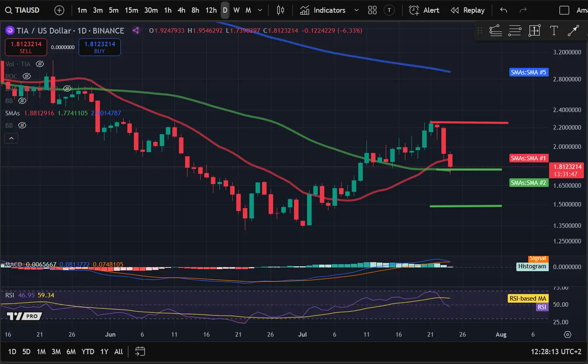Click the TradingView PRO logo
Image resolution: width=588 pixels, height=364 pixels.
(25, 316)
